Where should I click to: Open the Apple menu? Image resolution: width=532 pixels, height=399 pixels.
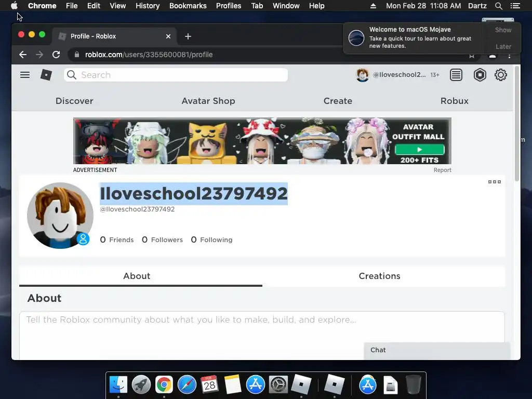(14, 6)
